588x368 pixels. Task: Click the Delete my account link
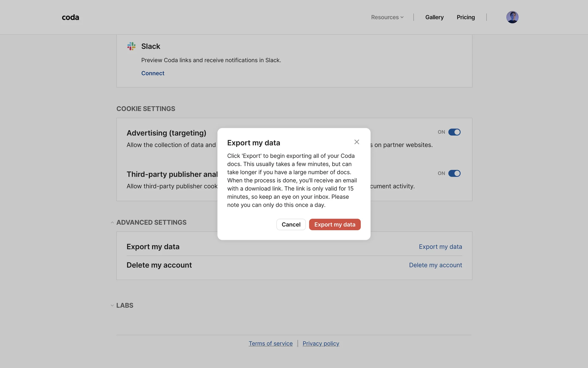click(435, 265)
